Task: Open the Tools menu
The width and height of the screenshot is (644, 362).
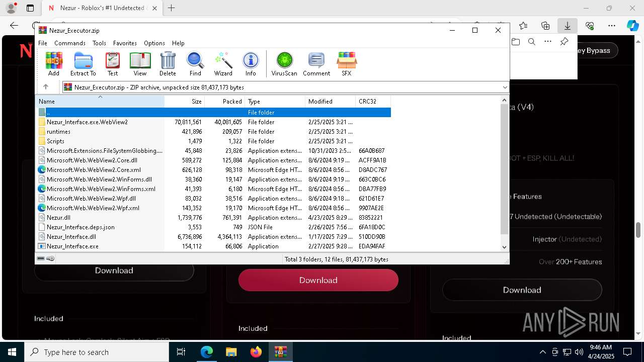Action: [x=99, y=43]
